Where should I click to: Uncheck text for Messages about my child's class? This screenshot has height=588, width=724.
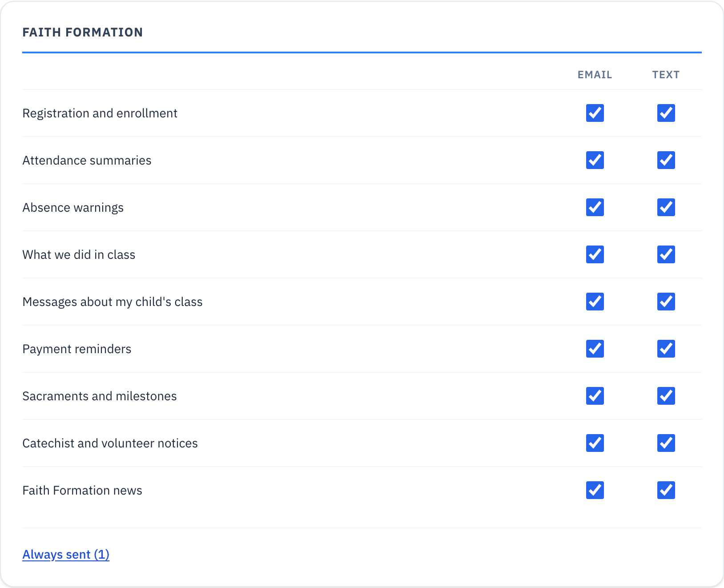point(666,302)
